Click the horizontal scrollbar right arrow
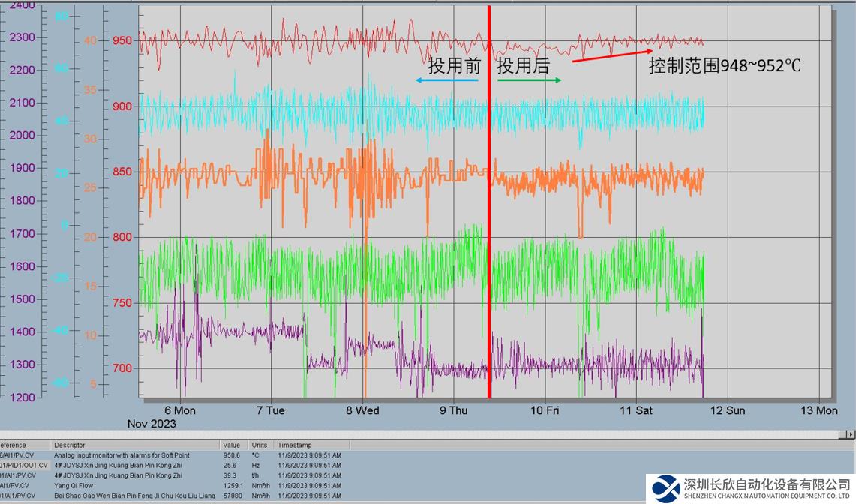This screenshot has height=504, width=856. tap(850, 434)
